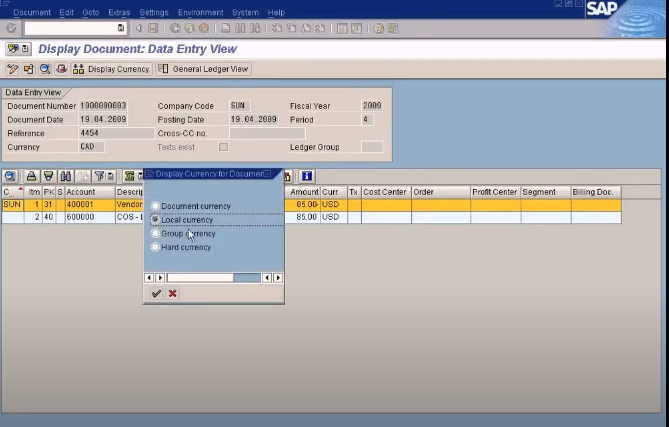Click the Document Number field 1900000003

(x=103, y=105)
